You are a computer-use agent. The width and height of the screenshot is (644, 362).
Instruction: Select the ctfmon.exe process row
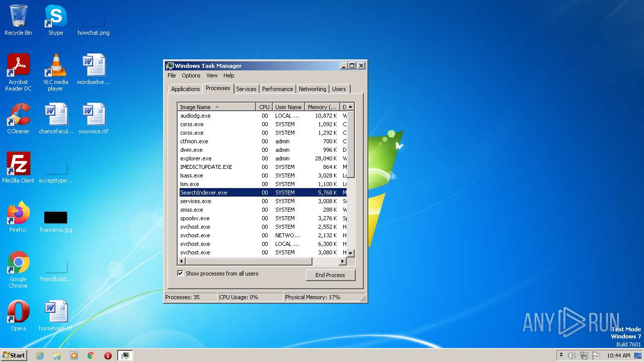coord(263,141)
